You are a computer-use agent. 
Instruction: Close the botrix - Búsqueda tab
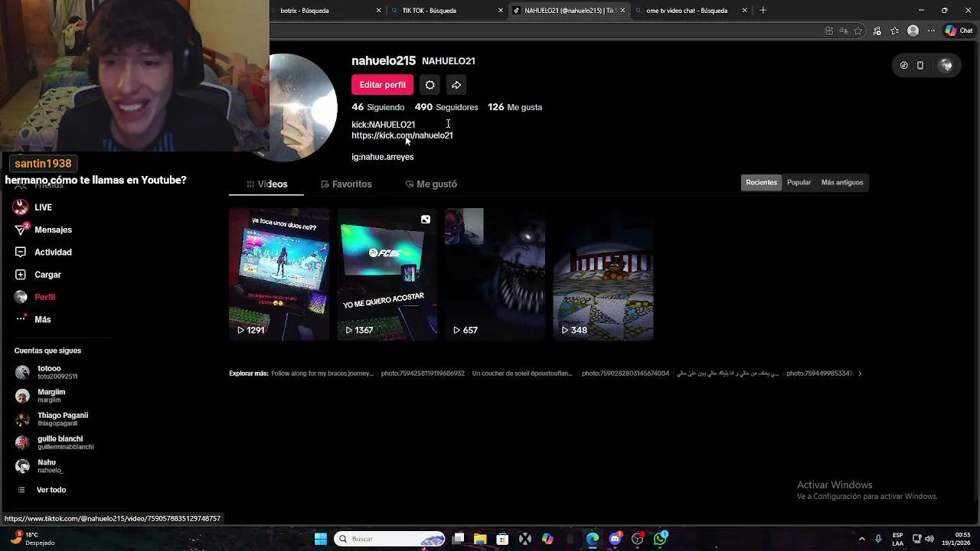pyautogui.click(x=378, y=11)
